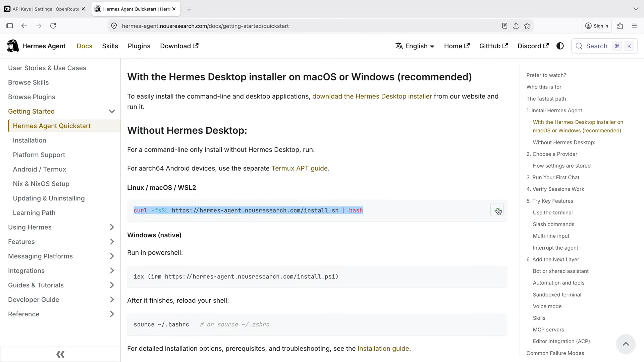
Task: Click the sidebar toggle icon in browser toolbar
Action: (10, 26)
